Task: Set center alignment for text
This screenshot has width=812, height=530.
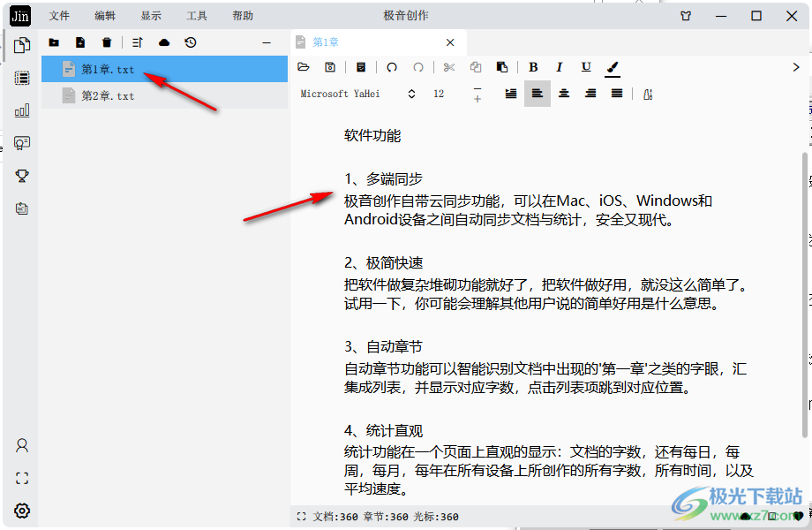Action: [564, 94]
